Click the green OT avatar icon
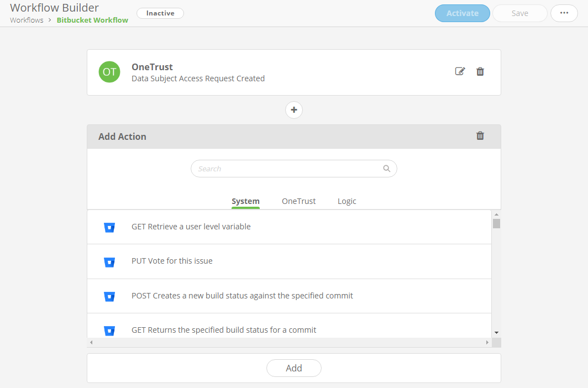Viewport: 588px width, 388px height. 109,72
